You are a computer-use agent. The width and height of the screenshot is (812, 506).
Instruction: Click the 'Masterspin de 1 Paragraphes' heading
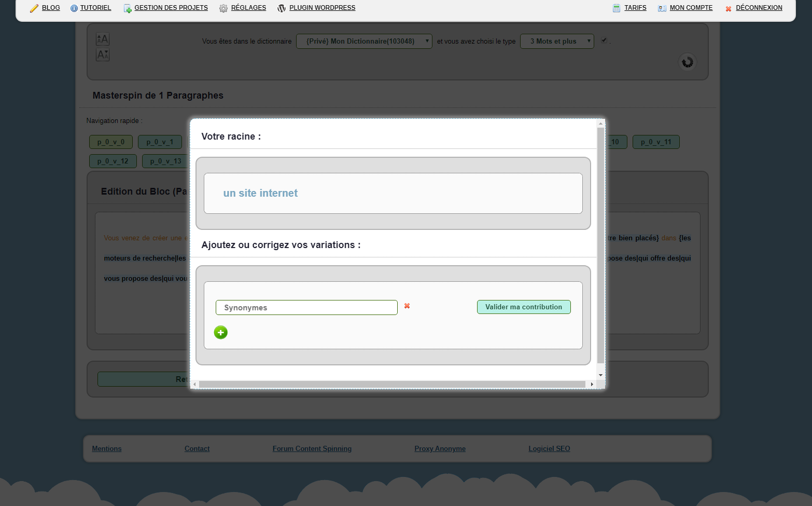tap(158, 95)
